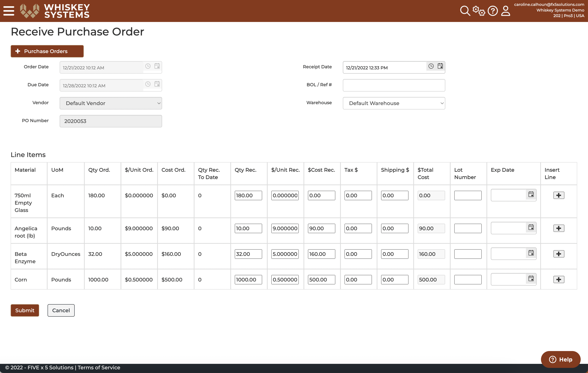Open the user profile icon
The height and width of the screenshot is (373, 588).
click(506, 11)
